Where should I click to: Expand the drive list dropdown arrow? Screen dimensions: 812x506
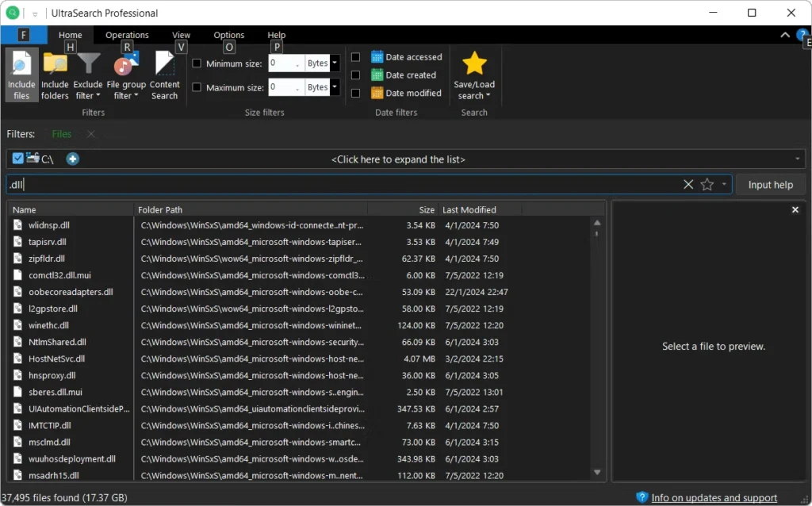[797, 159]
